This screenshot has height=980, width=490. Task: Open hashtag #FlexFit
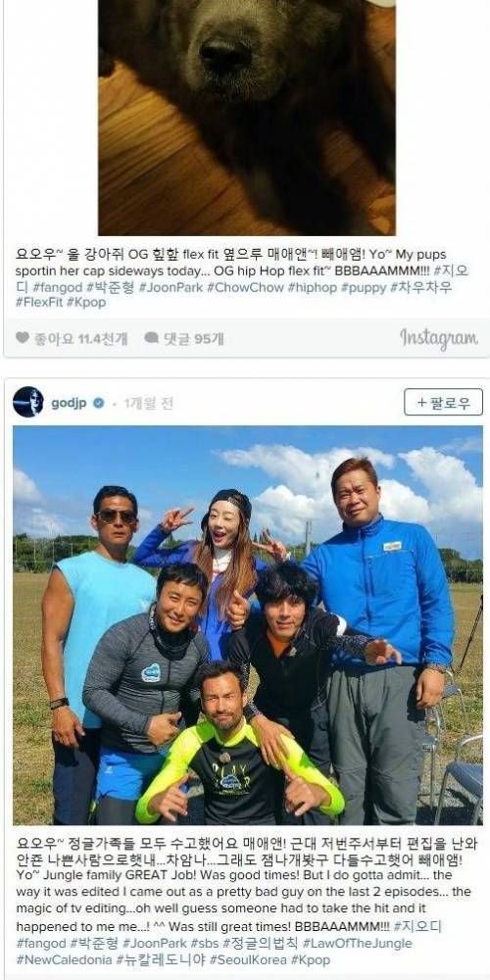[39, 303]
